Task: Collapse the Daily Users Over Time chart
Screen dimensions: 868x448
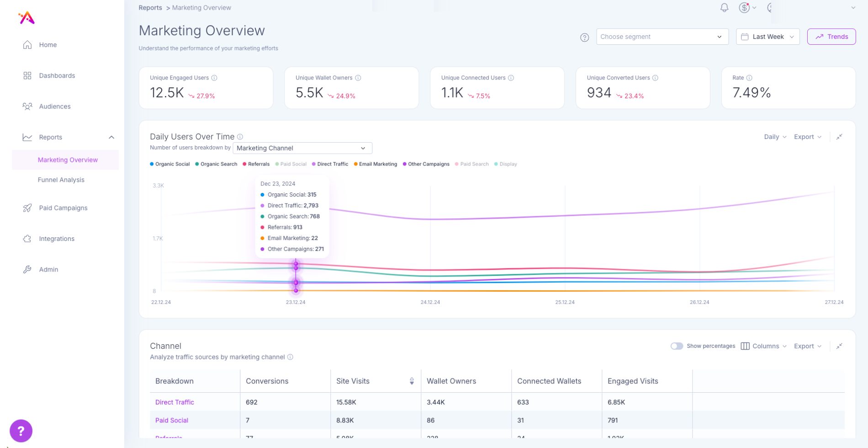Action: pyautogui.click(x=839, y=137)
